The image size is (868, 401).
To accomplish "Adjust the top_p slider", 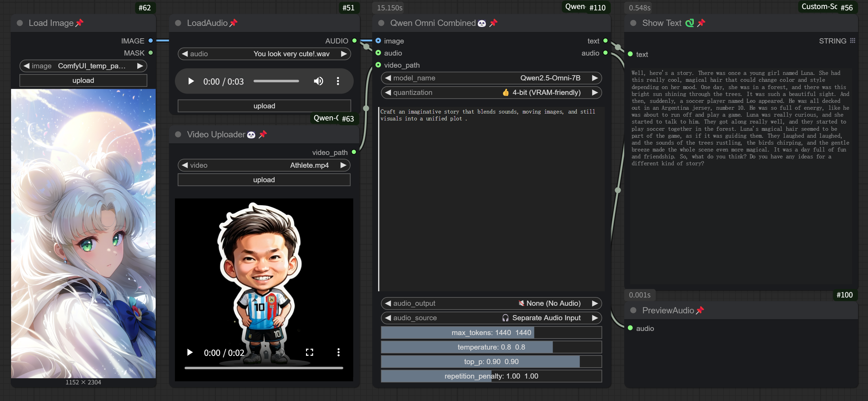I will pos(491,362).
